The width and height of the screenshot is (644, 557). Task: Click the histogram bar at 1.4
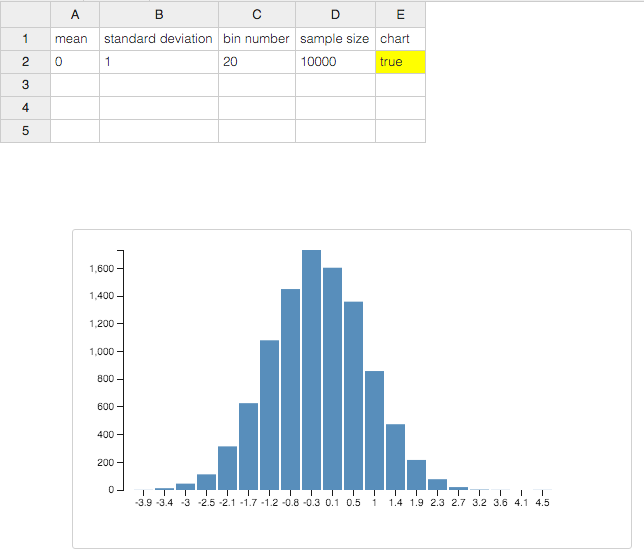click(396, 457)
